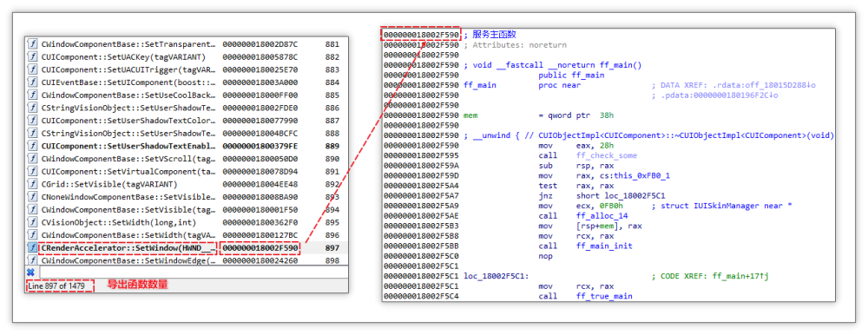Click ff_true_main call target
This screenshot has width=868, height=335.
click(604, 296)
